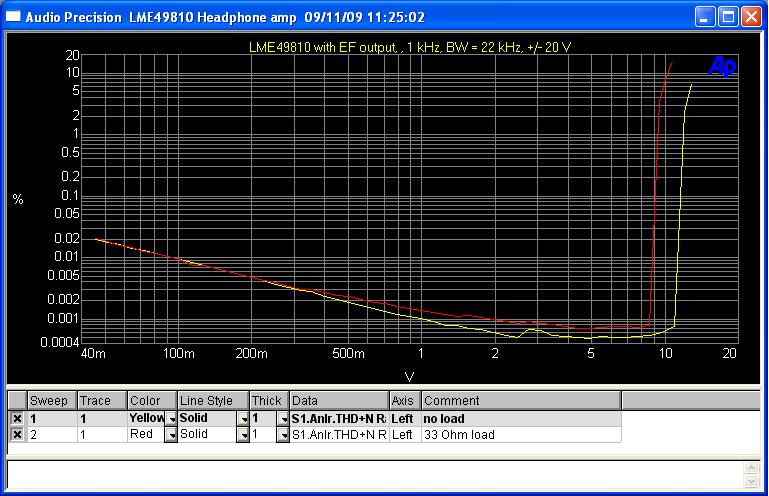Click the Line Style column header

coord(213,400)
